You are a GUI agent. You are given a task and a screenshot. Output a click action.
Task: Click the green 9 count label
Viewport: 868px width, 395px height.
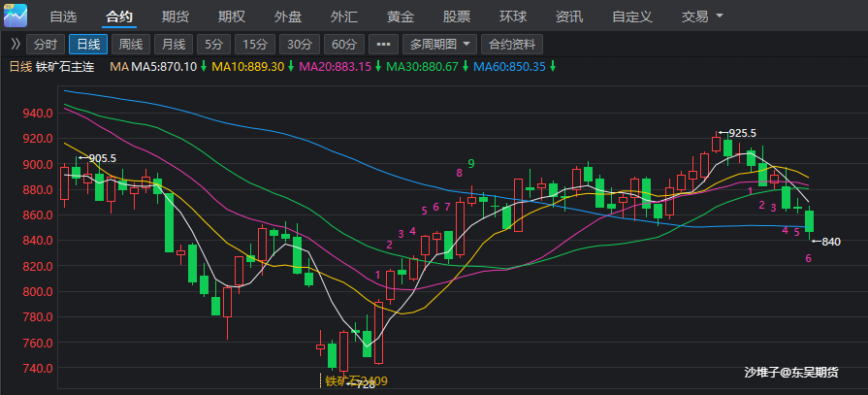point(471,163)
